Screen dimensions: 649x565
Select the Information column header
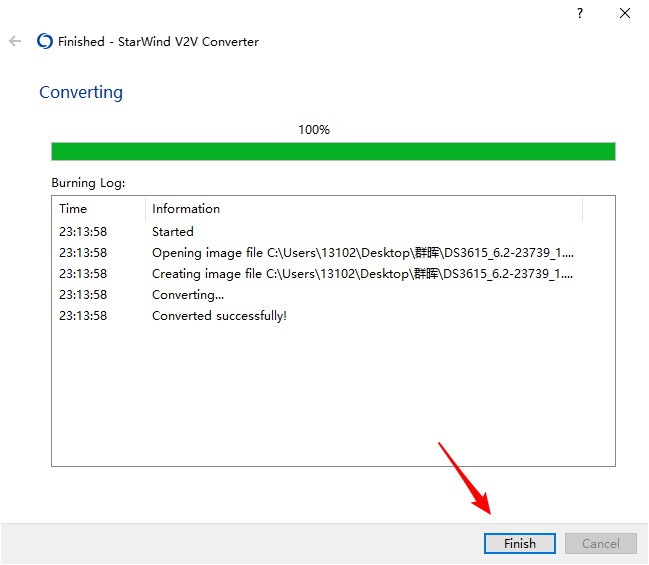[186, 209]
